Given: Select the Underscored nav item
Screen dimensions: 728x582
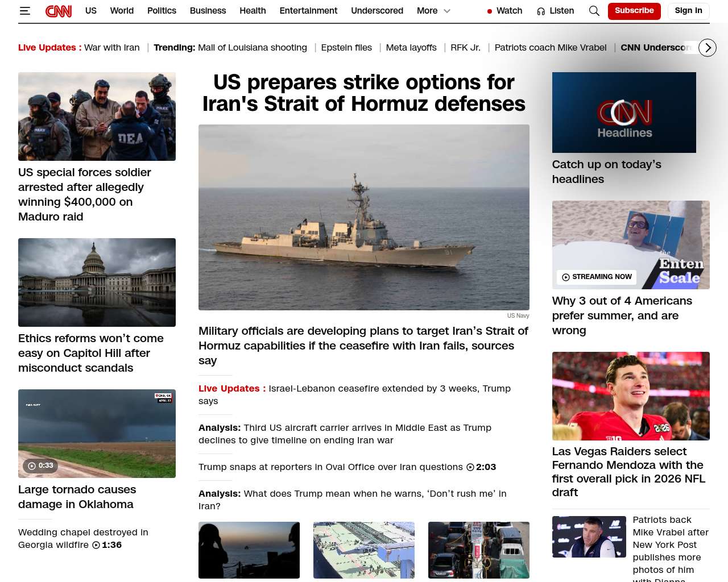Looking at the screenshot, I should click(x=377, y=11).
